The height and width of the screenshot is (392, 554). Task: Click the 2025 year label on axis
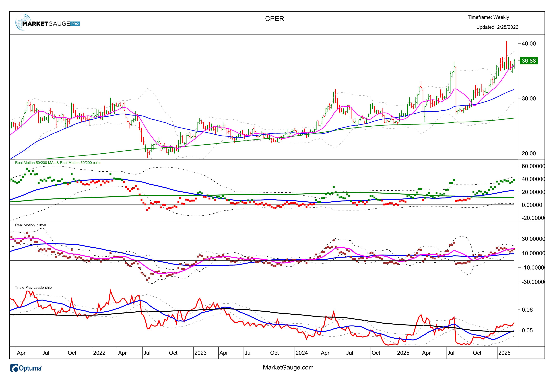[x=403, y=353]
